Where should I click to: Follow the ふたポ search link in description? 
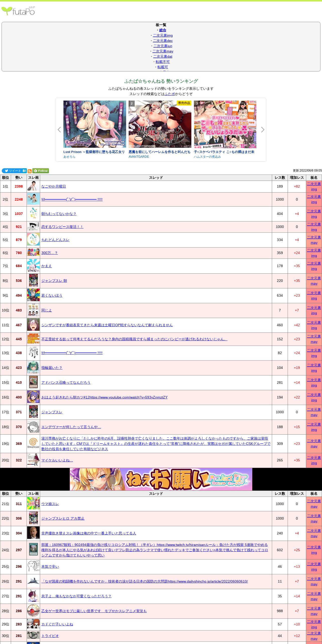[x=170, y=94]
